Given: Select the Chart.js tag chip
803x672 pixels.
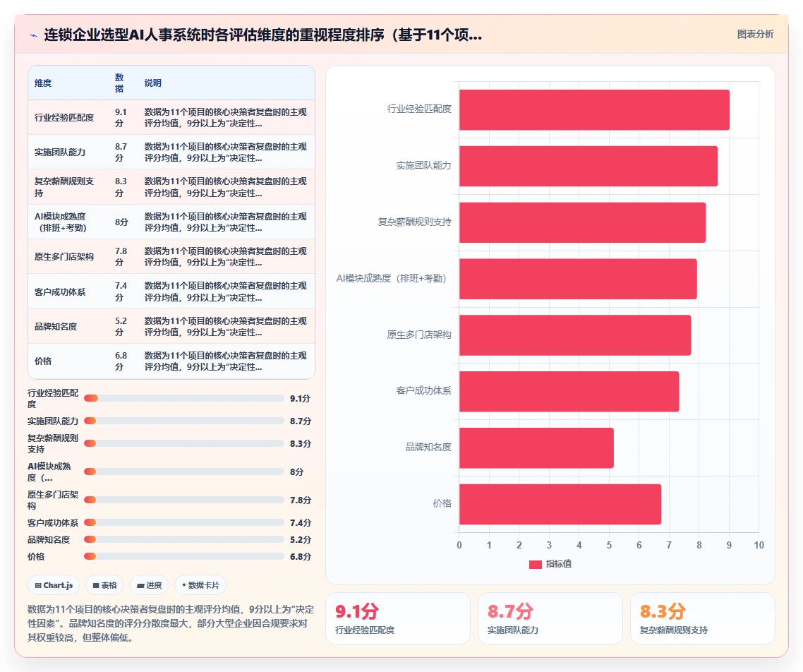Looking at the screenshot, I should [54, 585].
